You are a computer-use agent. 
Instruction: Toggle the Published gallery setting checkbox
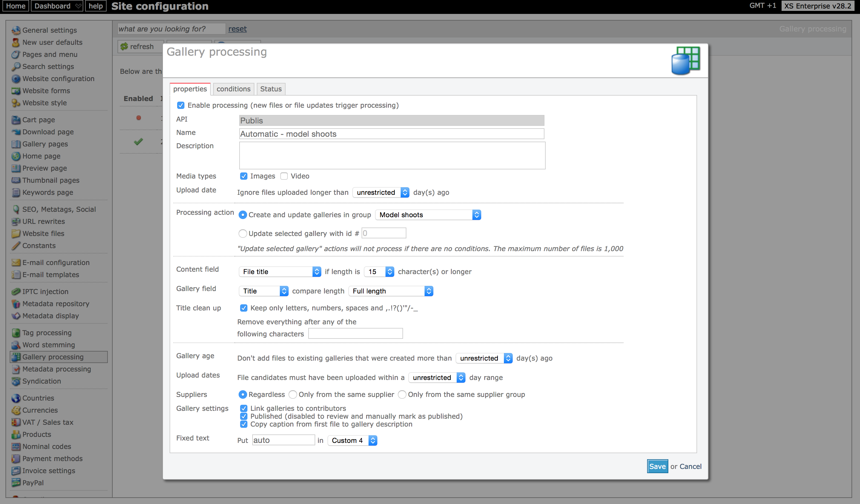(x=244, y=416)
